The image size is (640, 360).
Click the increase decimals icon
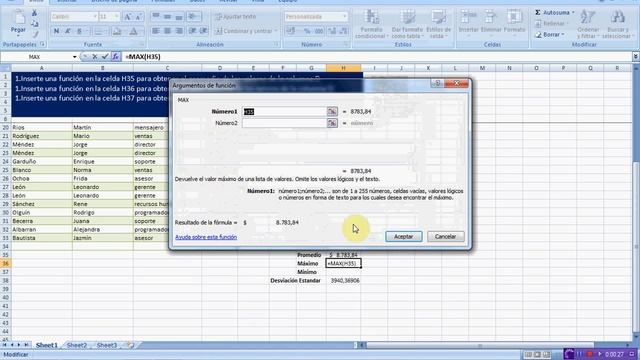click(x=332, y=31)
